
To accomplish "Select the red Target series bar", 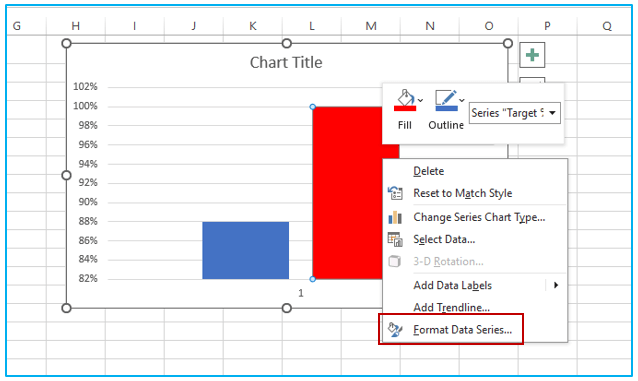I will [x=347, y=193].
